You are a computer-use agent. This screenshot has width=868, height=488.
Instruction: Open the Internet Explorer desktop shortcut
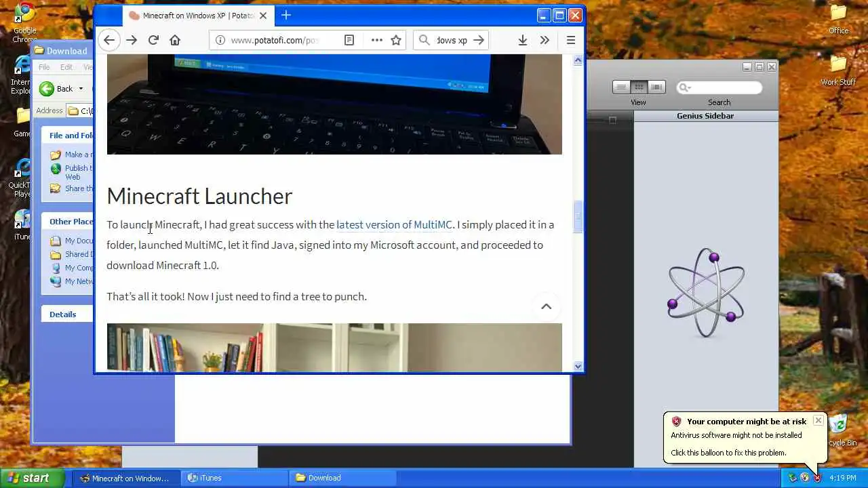[23, 74]
